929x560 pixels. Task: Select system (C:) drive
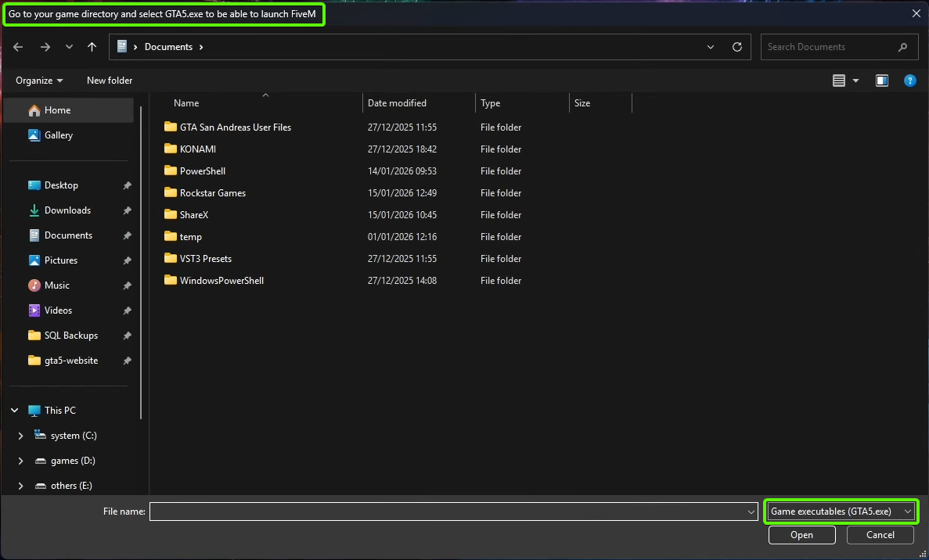[74, 436]
